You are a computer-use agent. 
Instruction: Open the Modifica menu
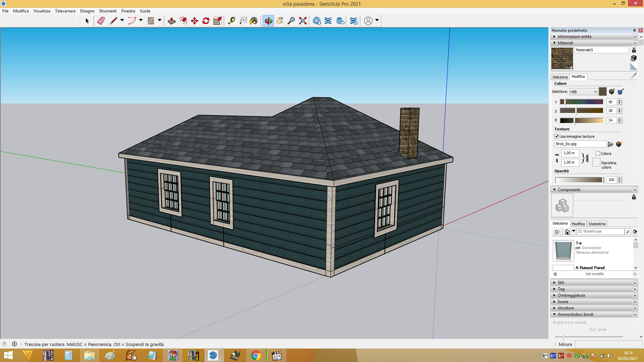point(21,11)
